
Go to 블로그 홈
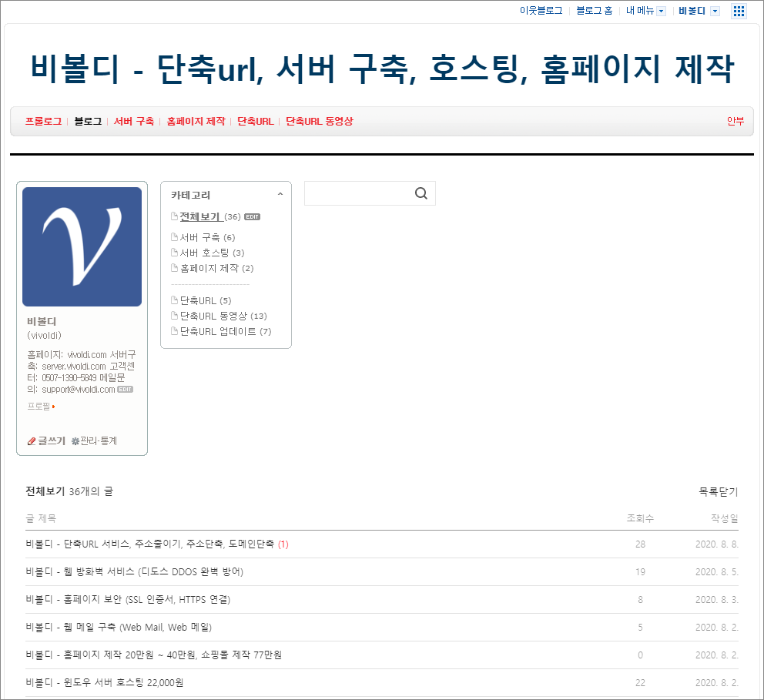pyautogui.click(x=595, y=11)
